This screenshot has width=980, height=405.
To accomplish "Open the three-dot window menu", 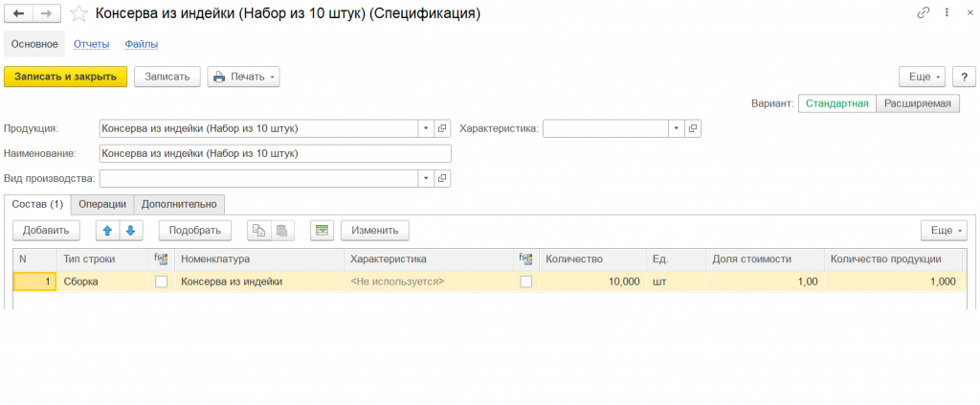I will (947, 13).
